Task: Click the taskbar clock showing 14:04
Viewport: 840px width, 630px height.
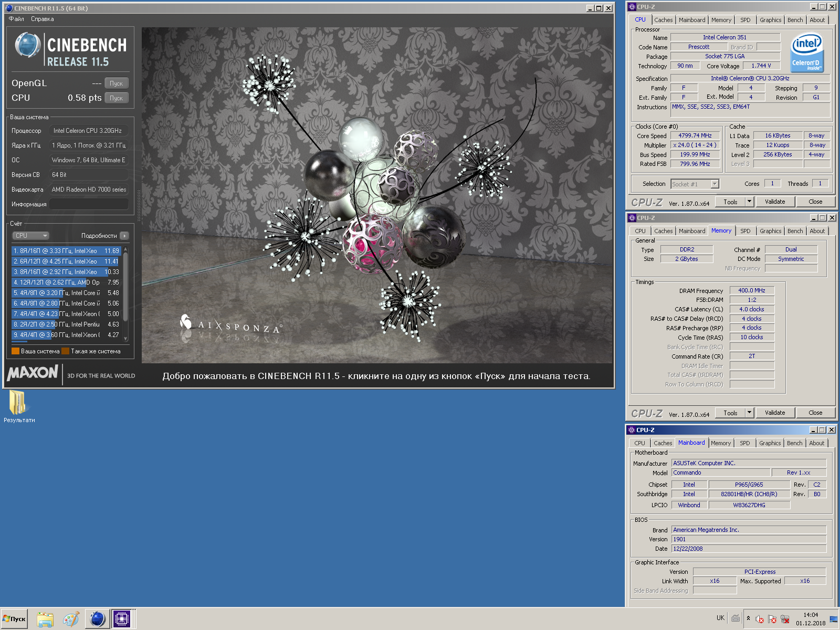Action: [811, 619]
